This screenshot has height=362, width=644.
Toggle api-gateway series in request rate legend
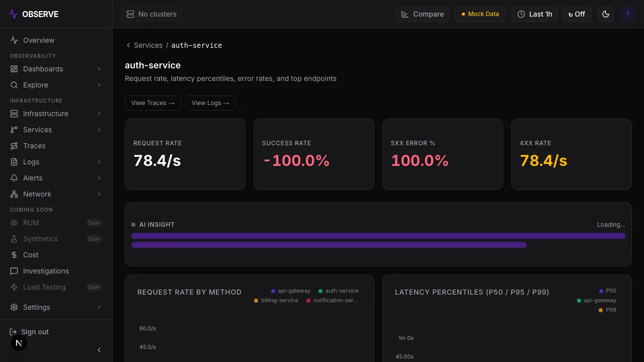(x=290, y=291)
